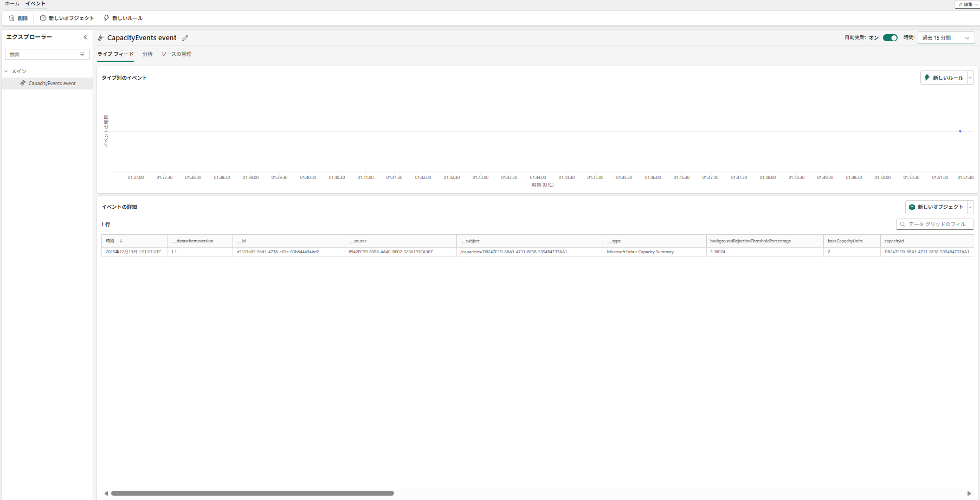Click the 時間 column header
Screen dimensions: 980x500
click(x=134, y=241)
